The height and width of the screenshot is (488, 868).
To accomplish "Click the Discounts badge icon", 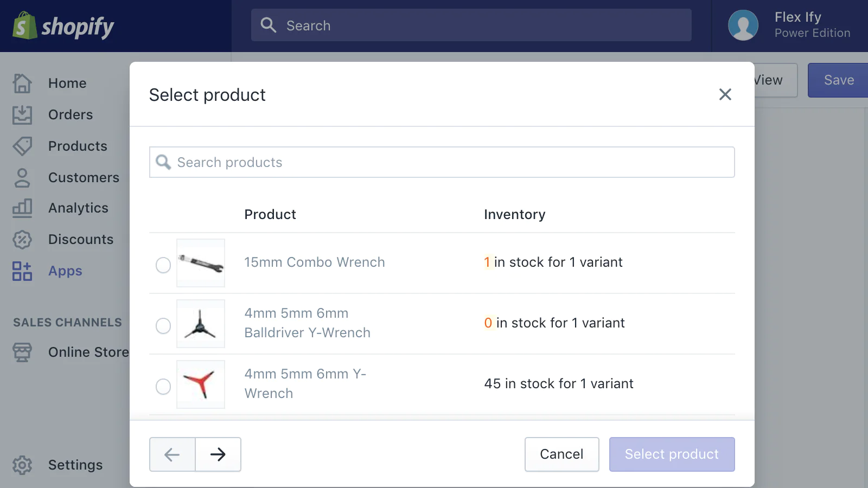I will 22,240.
